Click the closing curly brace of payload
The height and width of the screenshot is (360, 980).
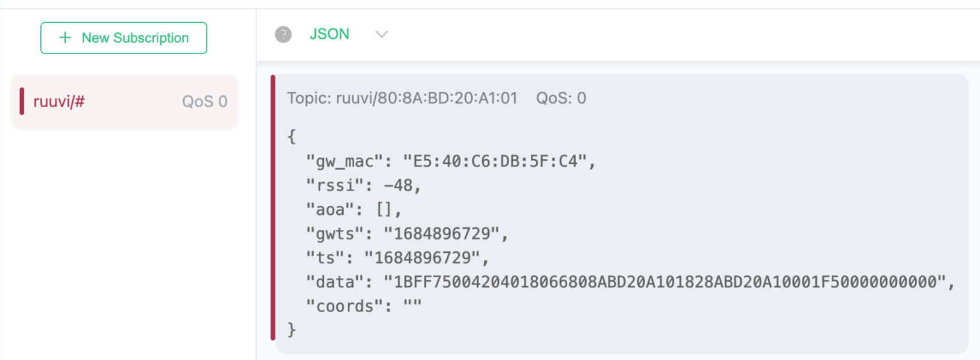click(292, 330)
